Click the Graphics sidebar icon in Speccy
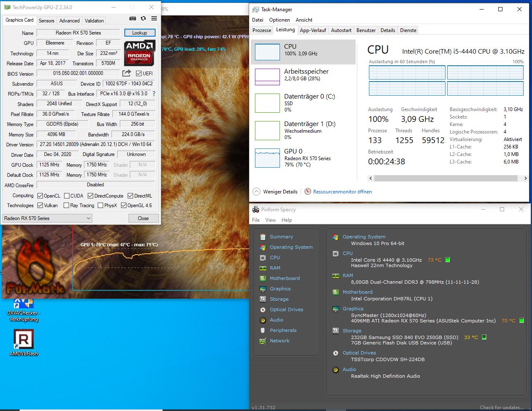Image resolution: width=532 pixels, height=411 pixels. coord(263,289)
